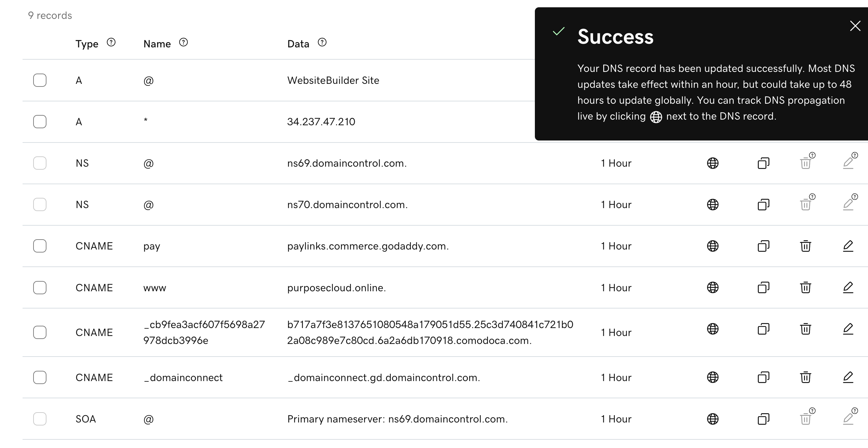Screen dimensions: 868x448
Task: Delete the _domainconnect CNAME record
Action: pyautogui.click(x=805, y=377)
